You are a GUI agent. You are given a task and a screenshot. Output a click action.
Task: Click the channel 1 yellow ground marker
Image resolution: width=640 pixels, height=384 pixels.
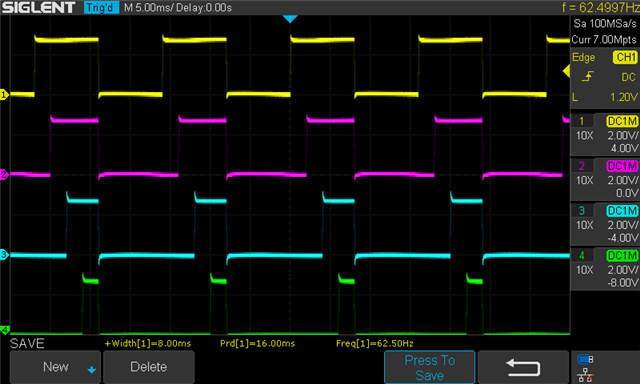click(x=4, y=95)
